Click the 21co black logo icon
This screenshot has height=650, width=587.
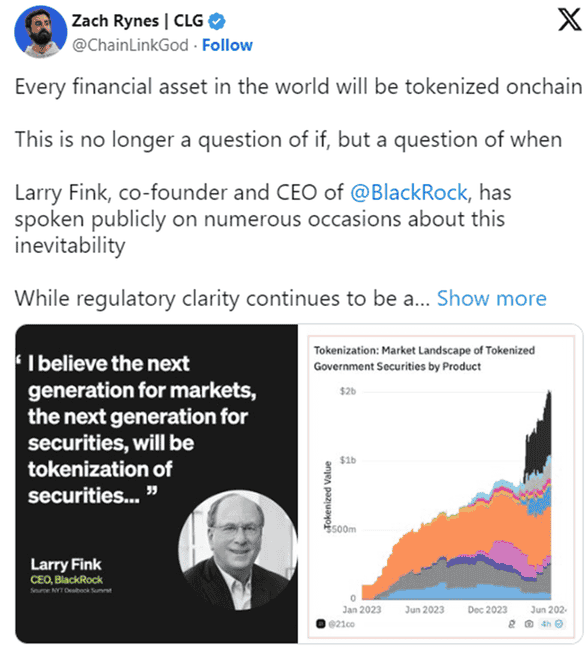320,623
